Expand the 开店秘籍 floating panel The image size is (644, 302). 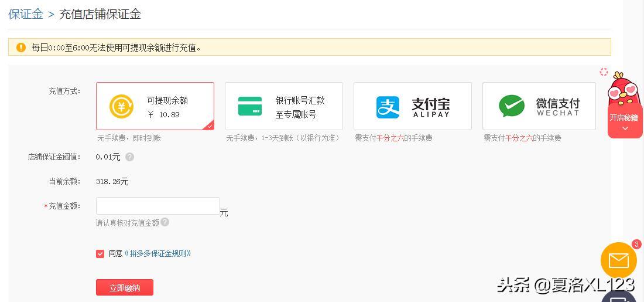click(x=625, y=121)
